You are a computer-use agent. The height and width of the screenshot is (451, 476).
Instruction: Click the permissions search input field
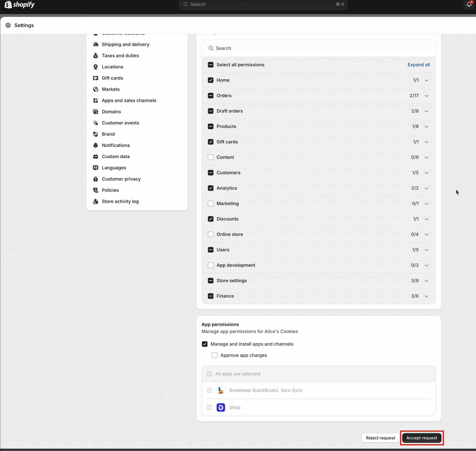(x=318, y=48)
